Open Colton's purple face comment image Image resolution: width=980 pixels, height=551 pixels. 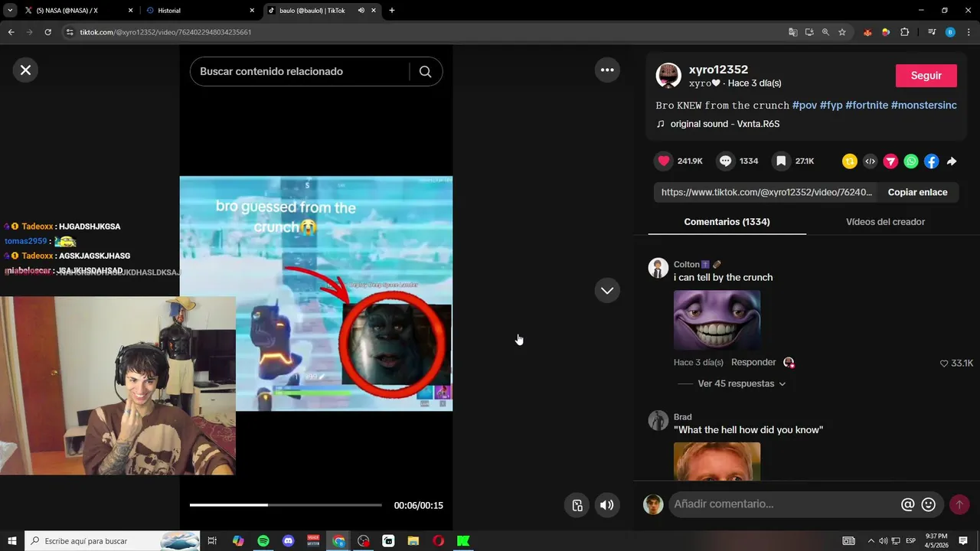717,320
